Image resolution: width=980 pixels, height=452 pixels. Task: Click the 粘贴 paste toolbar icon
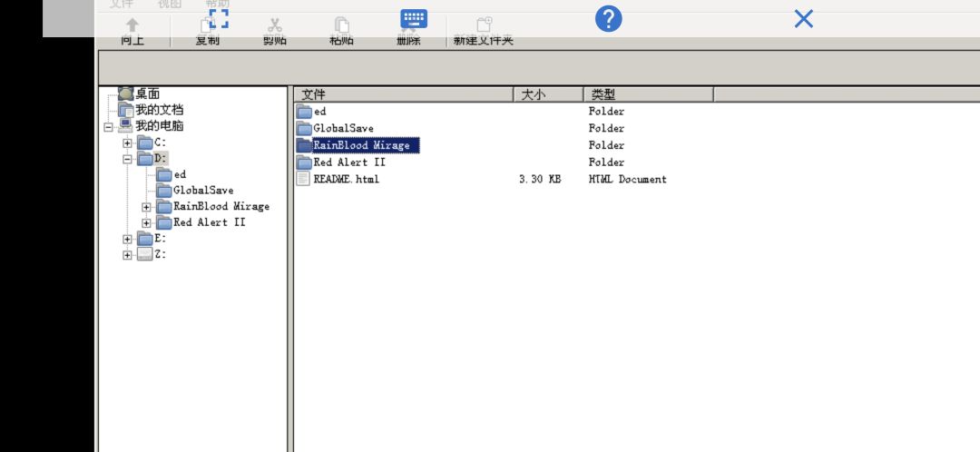coord(341,25)
